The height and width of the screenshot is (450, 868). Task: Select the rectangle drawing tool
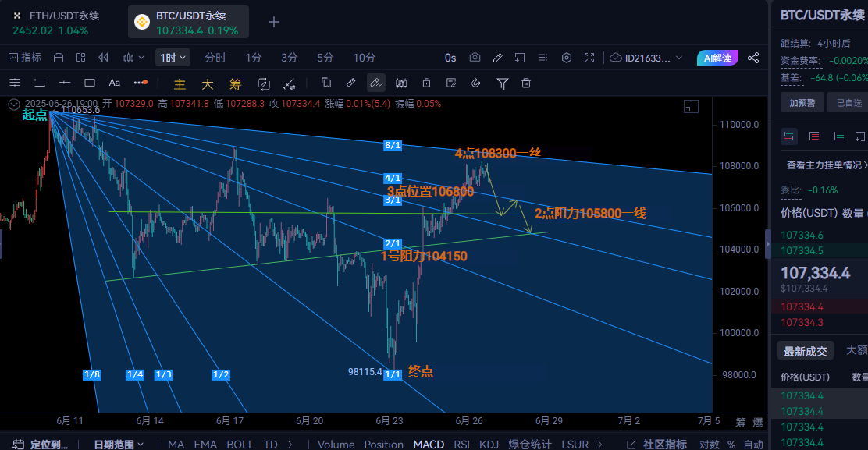[x=90, y=83]
